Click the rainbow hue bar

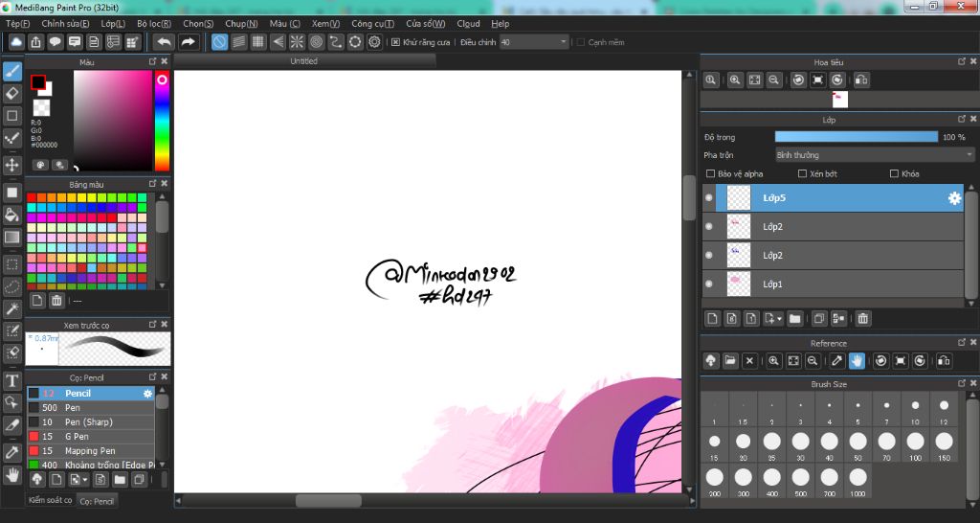coord(162,121)
